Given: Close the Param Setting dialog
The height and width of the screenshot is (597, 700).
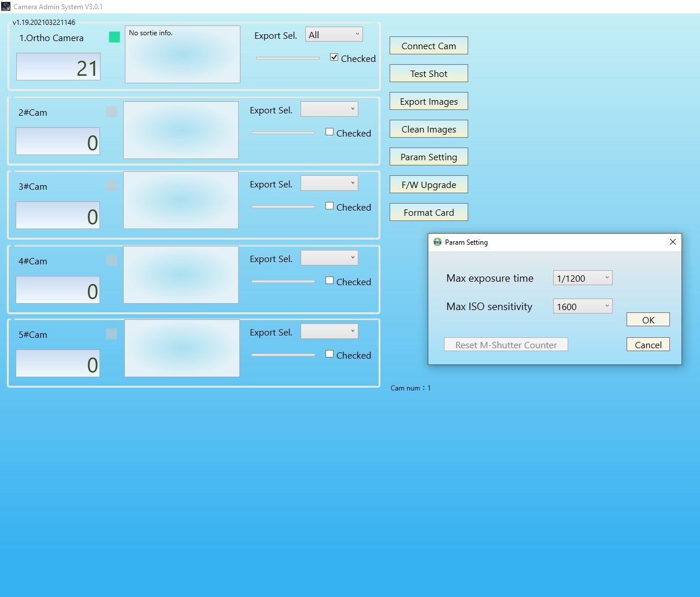Looking at the screenshot, I should click(672, 242).
